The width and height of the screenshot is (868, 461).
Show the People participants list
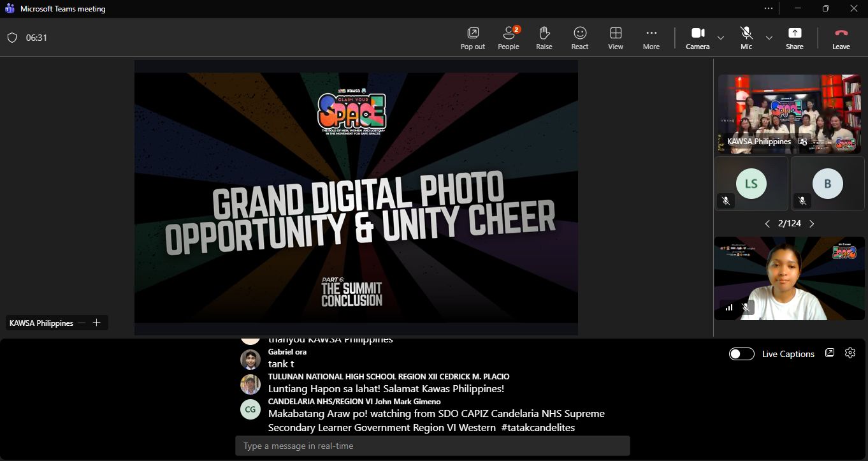[509, 38]
